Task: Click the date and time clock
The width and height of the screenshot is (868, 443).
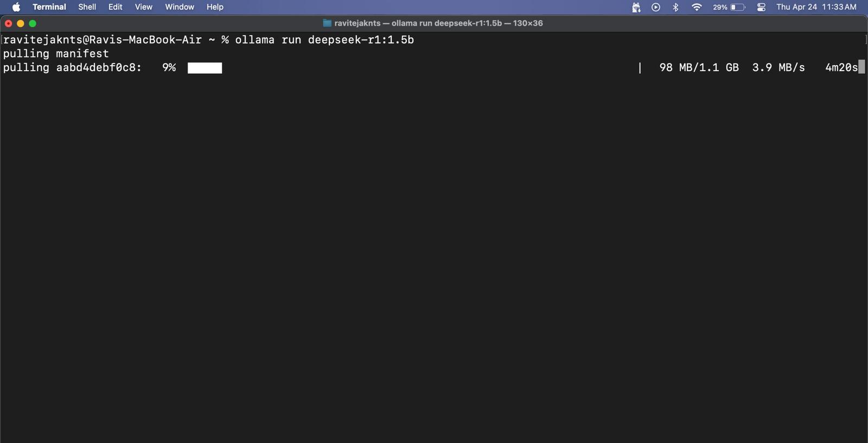Action: (816, 7)
